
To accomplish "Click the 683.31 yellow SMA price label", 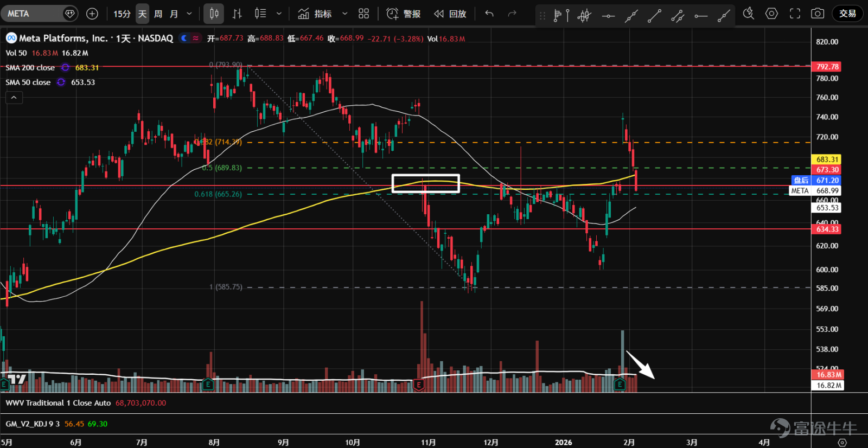I will pyautogui.click(x=827, y=159).
